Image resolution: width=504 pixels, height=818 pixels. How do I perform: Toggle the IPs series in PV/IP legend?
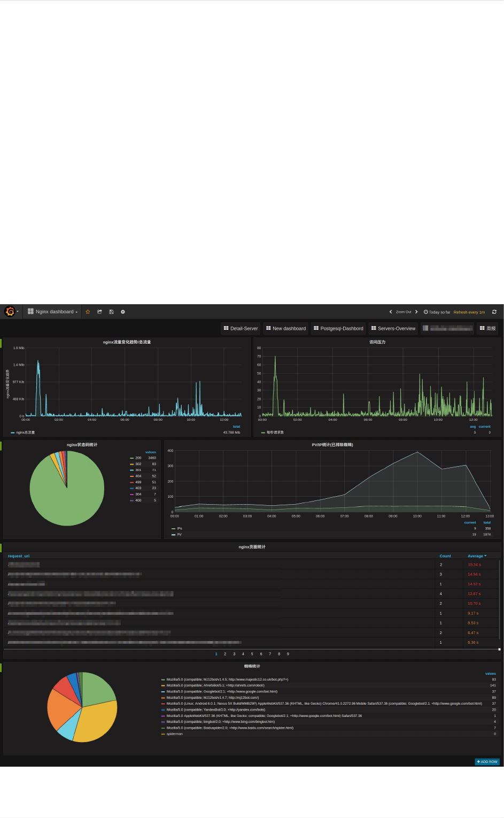(180, 528)
